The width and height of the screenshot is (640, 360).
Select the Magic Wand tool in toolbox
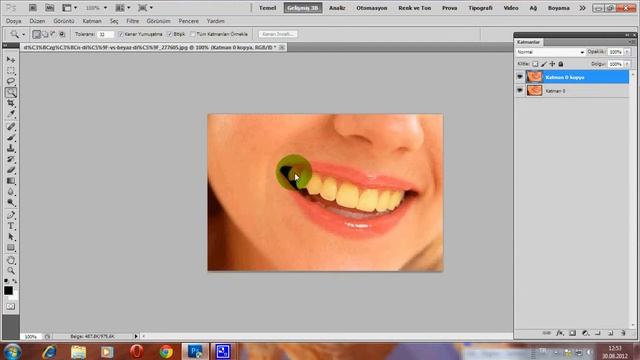(11, 92)
